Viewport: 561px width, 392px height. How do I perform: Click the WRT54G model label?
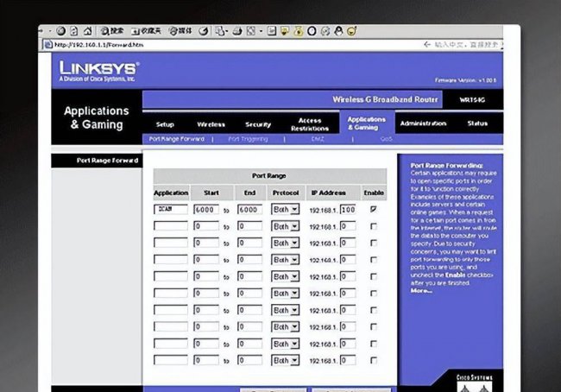(472, 100)
